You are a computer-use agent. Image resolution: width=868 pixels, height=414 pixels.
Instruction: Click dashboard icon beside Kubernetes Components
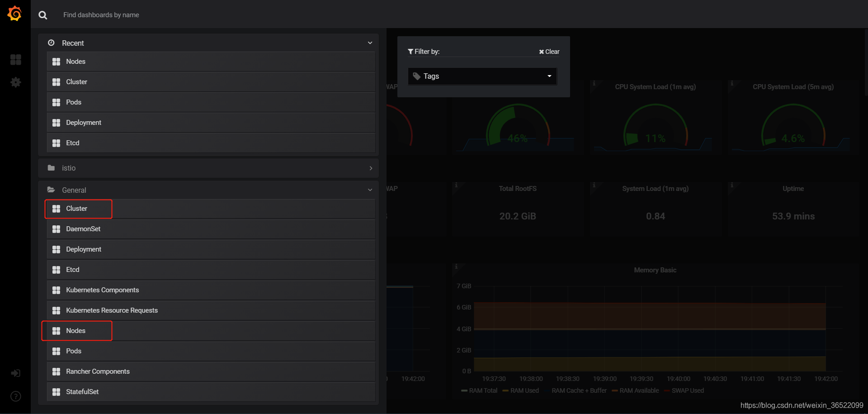[x=57, y=290]
